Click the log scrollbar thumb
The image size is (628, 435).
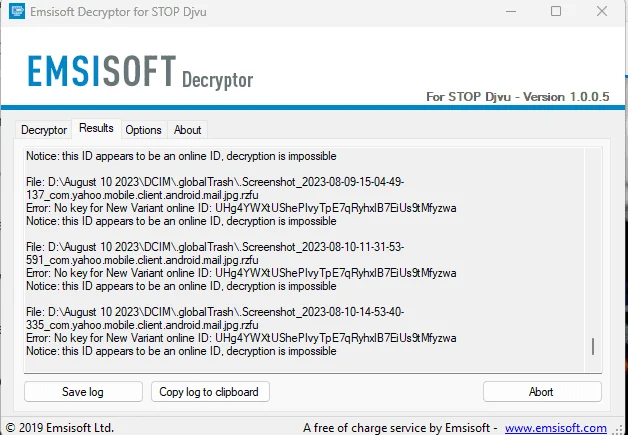(x=593, y=346)
